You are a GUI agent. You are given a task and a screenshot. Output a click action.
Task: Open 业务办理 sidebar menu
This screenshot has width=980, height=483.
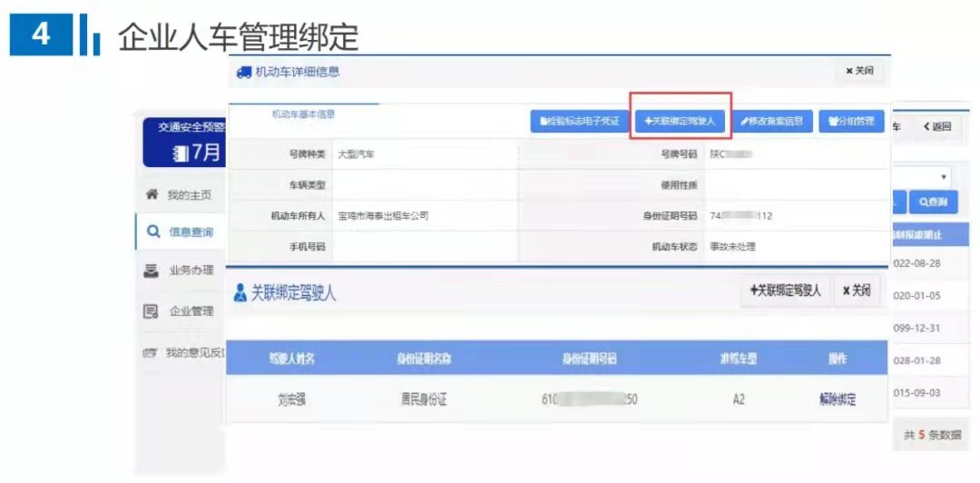(x=191, y=271)
